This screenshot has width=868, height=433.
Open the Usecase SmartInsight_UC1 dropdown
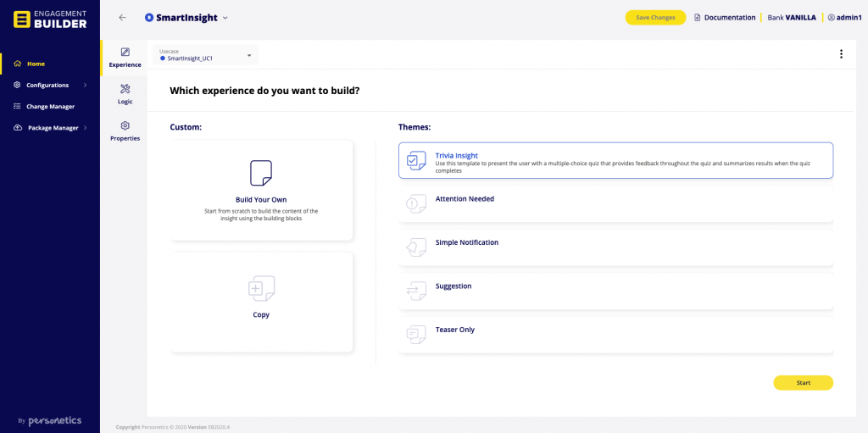(x=206, y=55)
